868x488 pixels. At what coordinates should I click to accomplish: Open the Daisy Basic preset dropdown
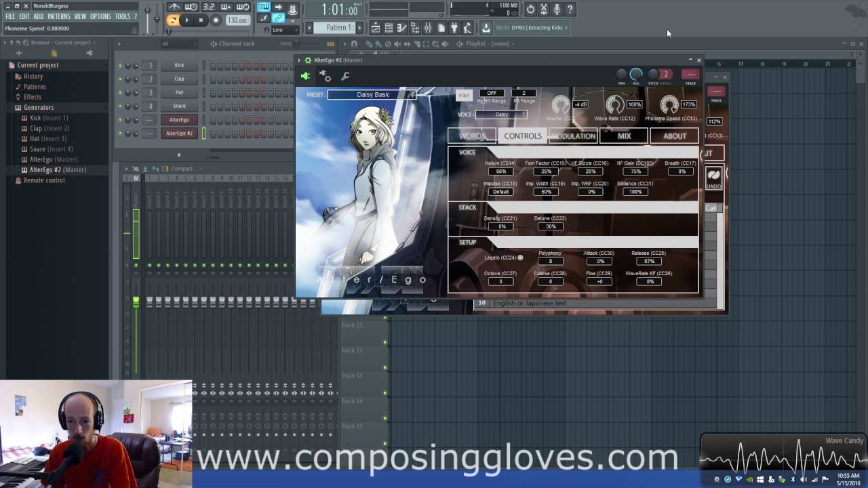(372, 94)
